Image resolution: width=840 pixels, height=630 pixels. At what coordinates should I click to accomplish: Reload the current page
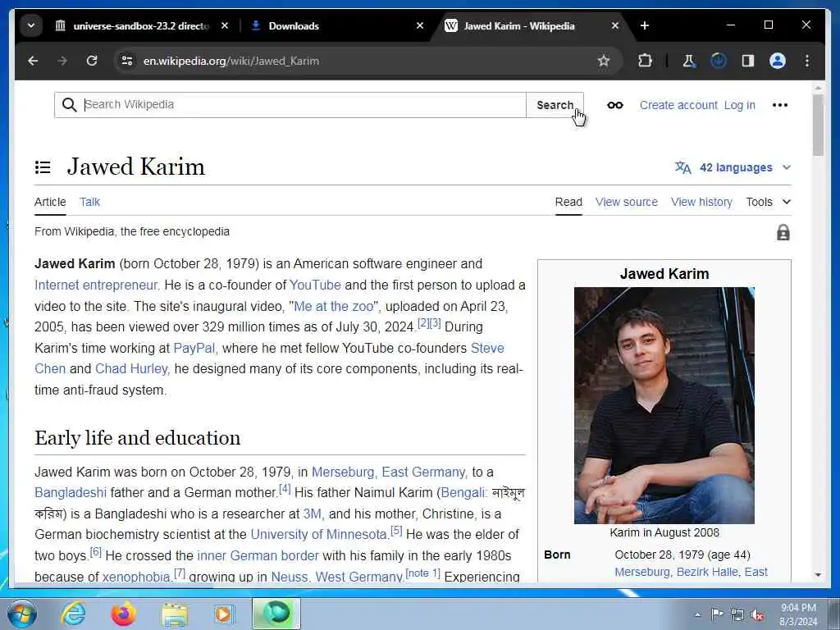tap(92, 61)
